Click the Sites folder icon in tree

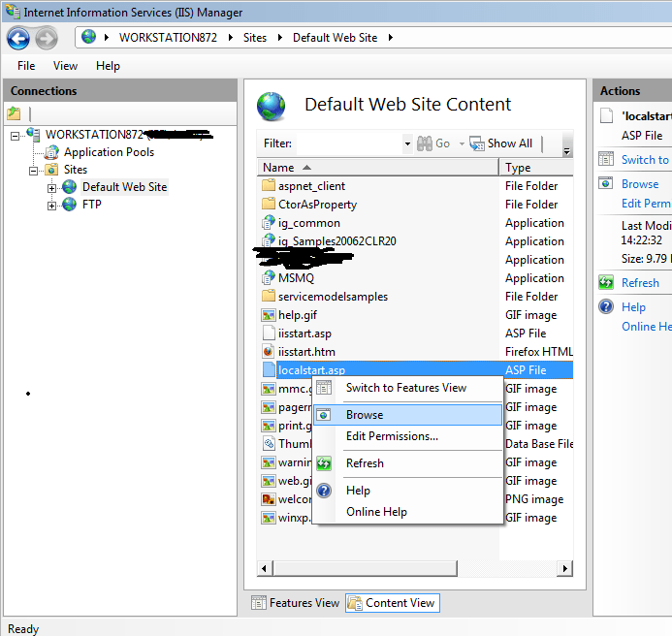coord(51,170)
